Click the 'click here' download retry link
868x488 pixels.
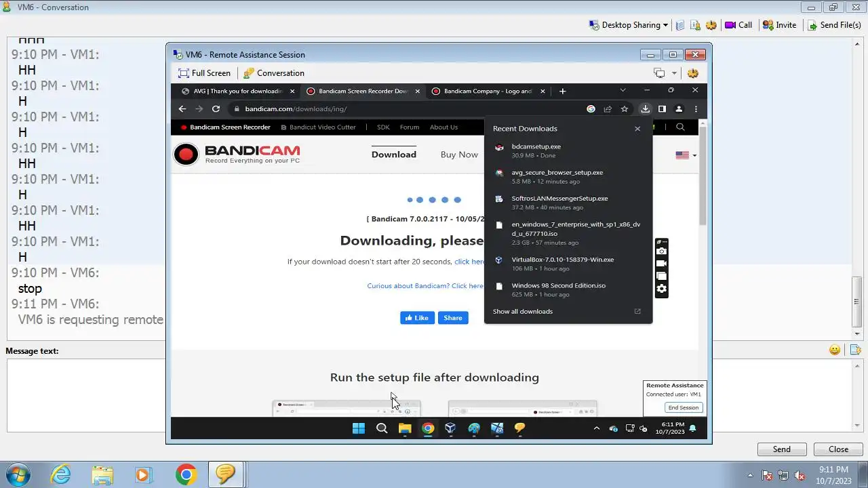[x=469, y=262]
